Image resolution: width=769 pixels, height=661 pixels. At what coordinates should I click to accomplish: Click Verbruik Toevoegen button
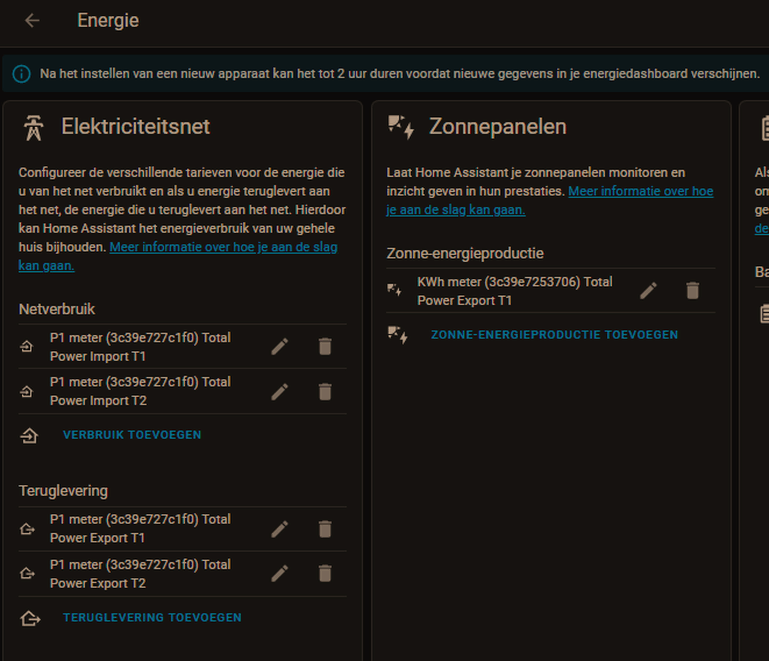[x=132, y=435]
